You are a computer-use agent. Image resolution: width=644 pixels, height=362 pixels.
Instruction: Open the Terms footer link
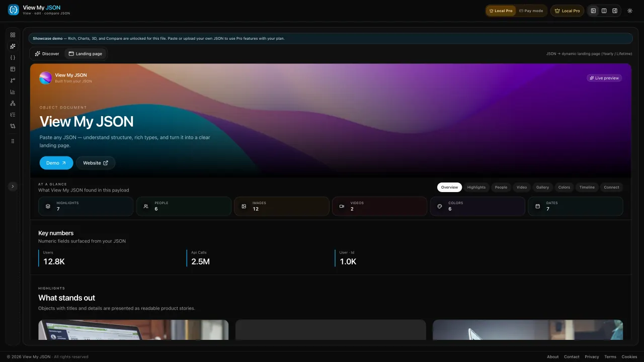pyautogui.click(x=610, y=357)
